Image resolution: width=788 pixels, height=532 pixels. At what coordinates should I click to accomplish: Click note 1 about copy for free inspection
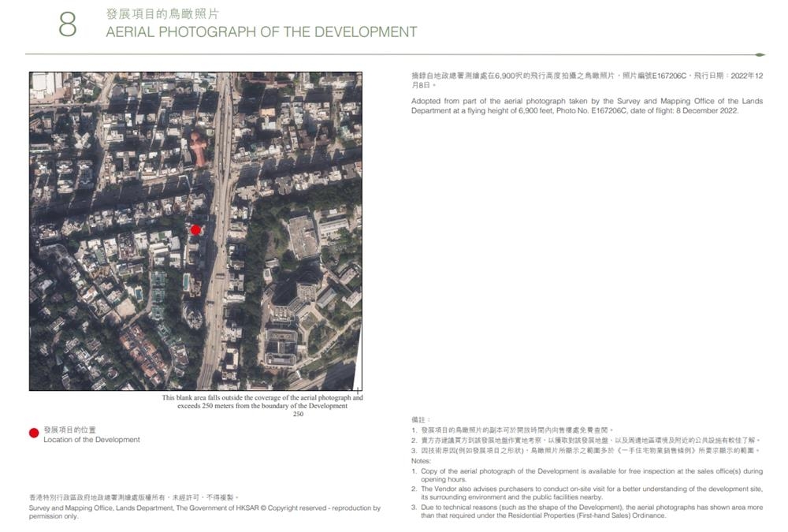pos(587,475)
